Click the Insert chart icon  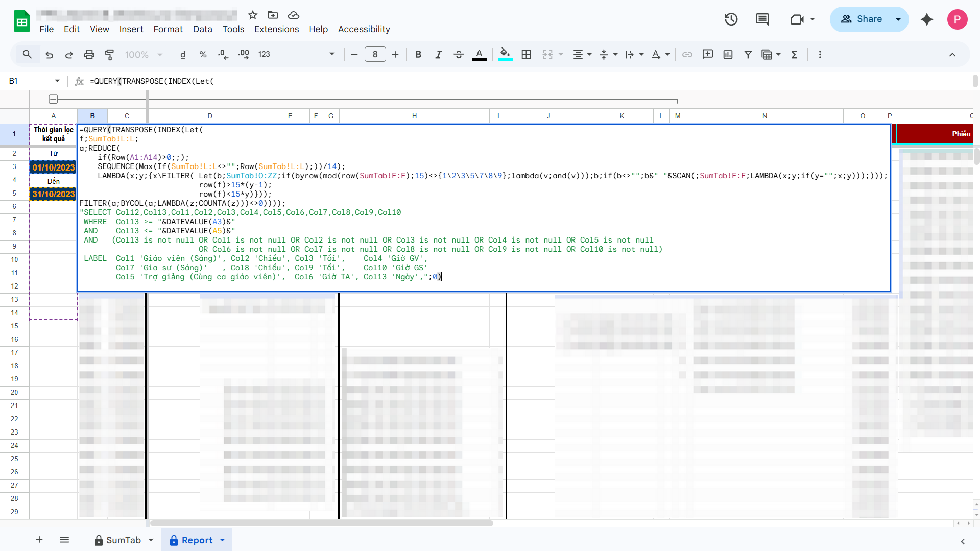tap(728, 55)
